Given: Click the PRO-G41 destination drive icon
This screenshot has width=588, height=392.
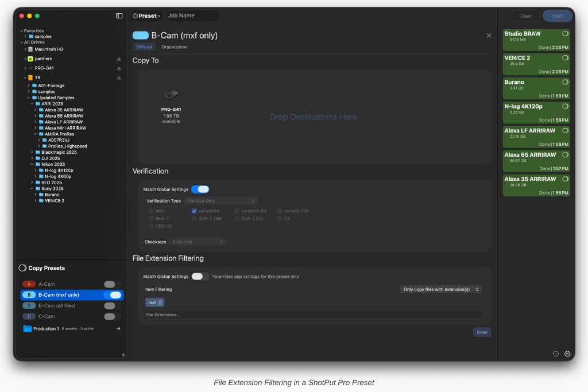Looking at the screenshot, I should [x=171, y=95].
